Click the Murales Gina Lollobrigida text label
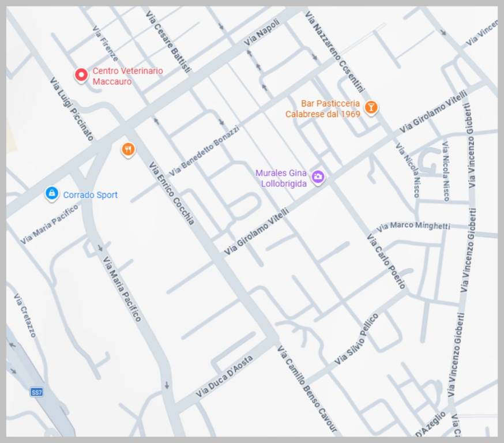This screenshot has width=504, height=443. point(281,178)
